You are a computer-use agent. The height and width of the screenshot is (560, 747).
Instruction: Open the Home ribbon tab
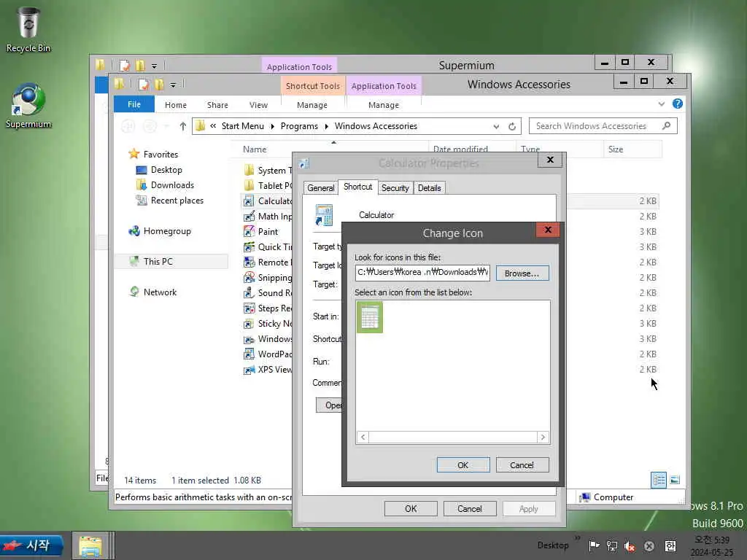click(x=176, y=105)
